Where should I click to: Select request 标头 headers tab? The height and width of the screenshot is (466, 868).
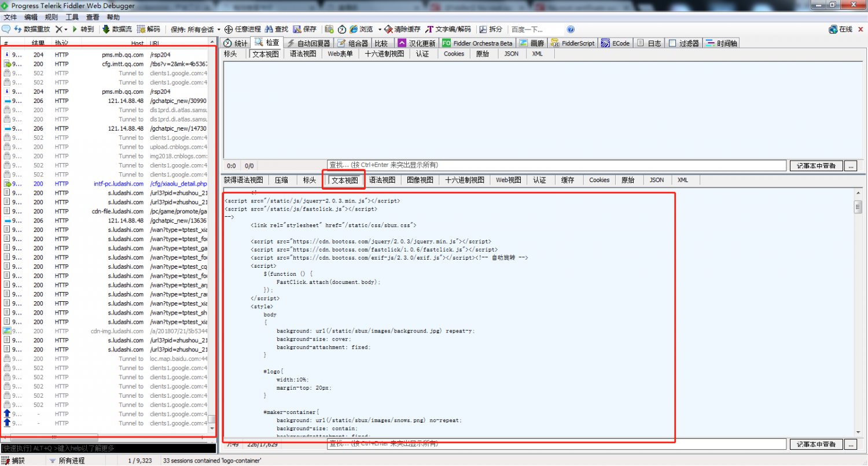pyautogui.click(x=231, y=54)
